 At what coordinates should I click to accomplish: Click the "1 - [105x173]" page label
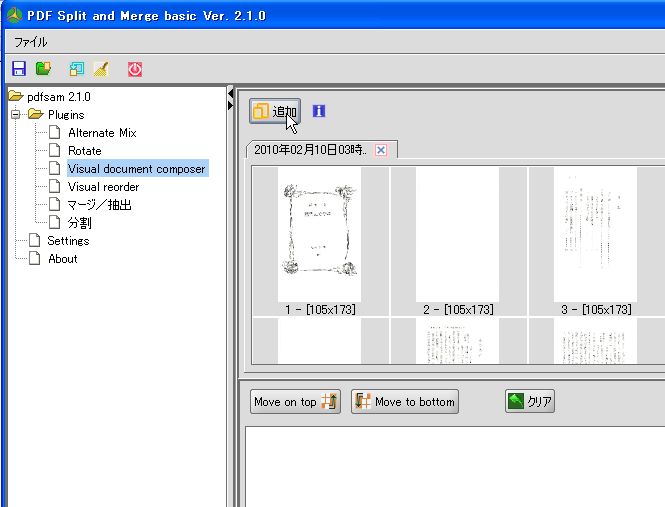point(320,310)
